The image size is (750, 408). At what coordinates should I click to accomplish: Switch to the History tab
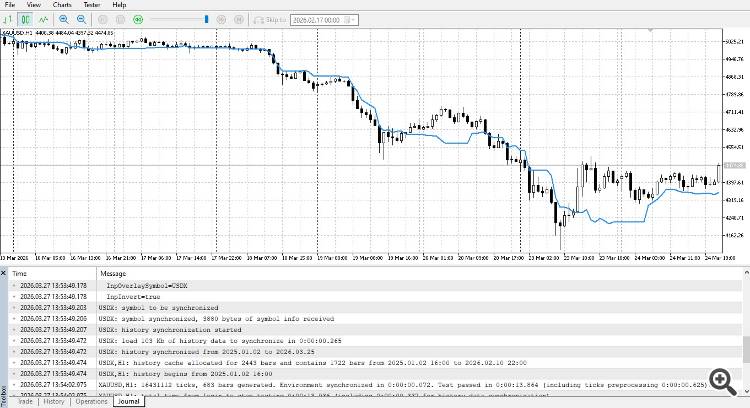pyautogui.click(x=54, y=402)
